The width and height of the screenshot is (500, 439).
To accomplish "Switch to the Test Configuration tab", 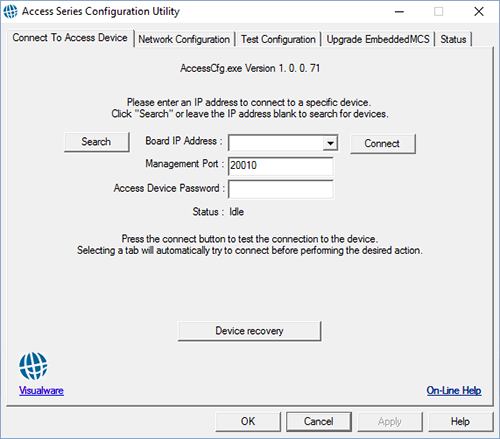I will (278, 39).
